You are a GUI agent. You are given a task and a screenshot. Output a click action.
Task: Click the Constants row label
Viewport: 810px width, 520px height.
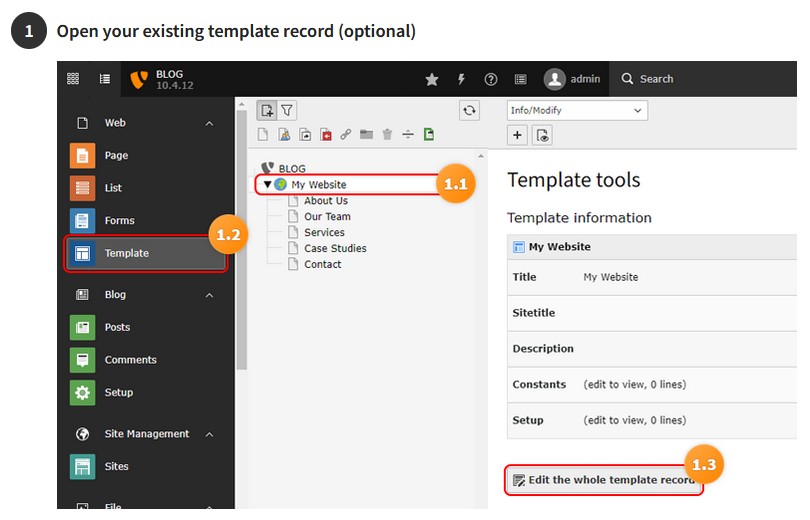tap(539, 384)
